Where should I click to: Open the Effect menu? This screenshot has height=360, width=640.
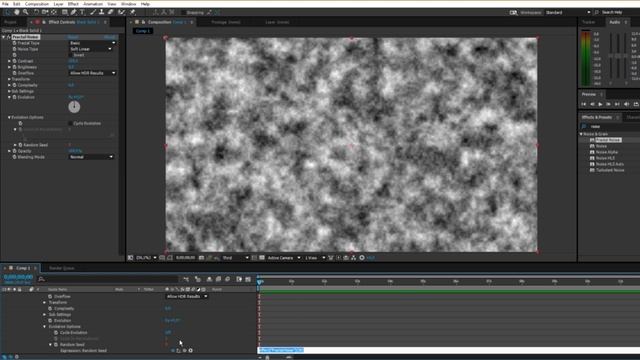[73, 4]
